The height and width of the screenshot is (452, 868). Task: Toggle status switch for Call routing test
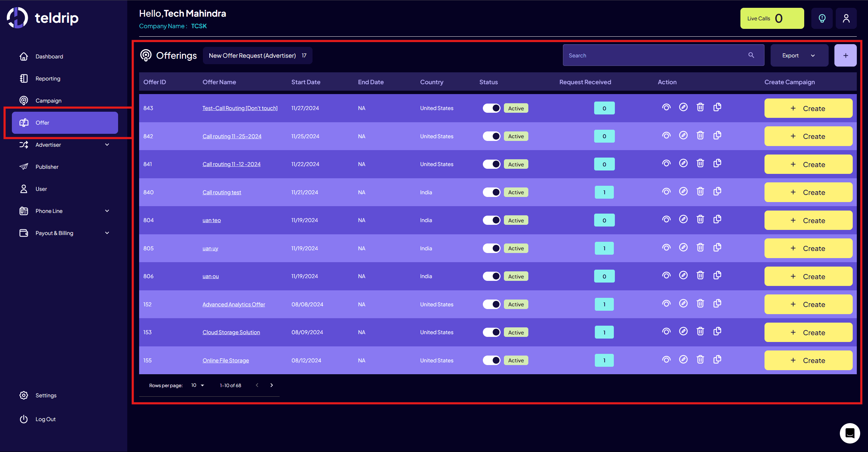pos(491,192)
